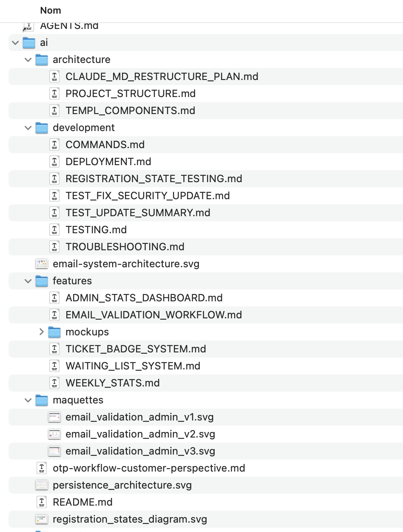Collapse the architecture folder chevron

[28, 60]
